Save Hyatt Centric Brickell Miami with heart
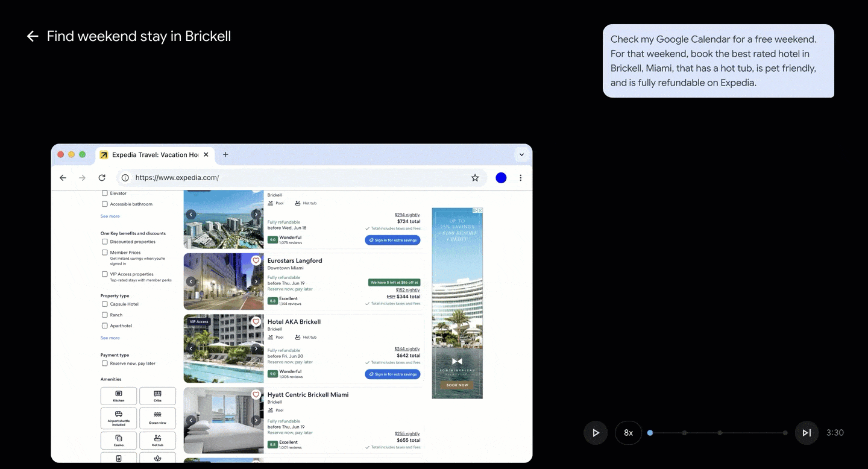Viewport: 868px width, 469px height. (x=256, y=395)
